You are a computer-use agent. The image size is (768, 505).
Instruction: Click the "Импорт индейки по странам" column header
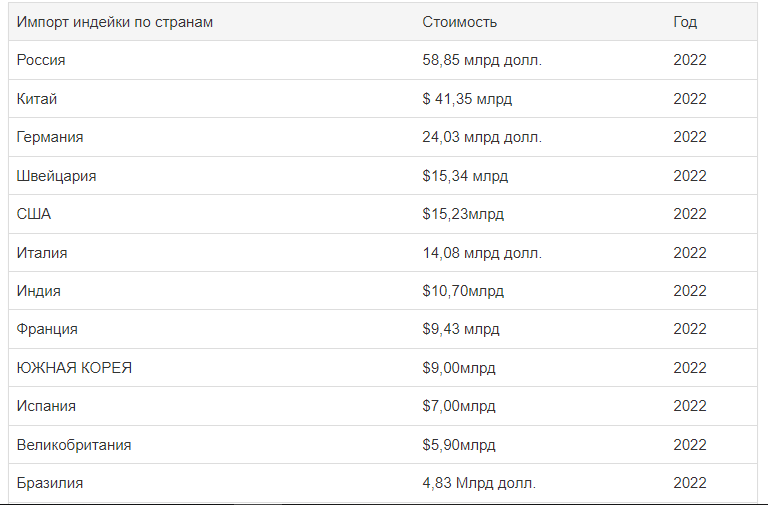[115, 22]
